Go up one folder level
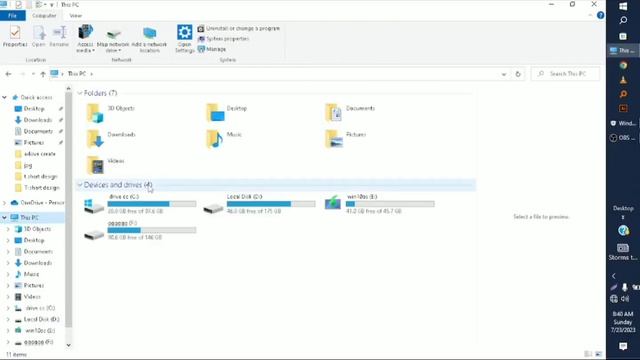 [43, 74]
